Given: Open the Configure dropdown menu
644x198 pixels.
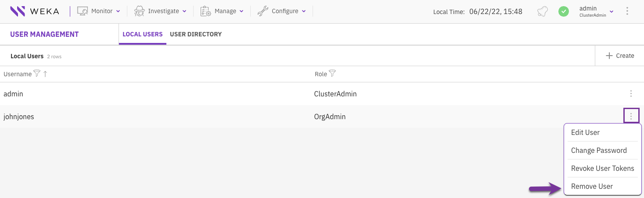Looking at the screenshot, I should [282, 11].
